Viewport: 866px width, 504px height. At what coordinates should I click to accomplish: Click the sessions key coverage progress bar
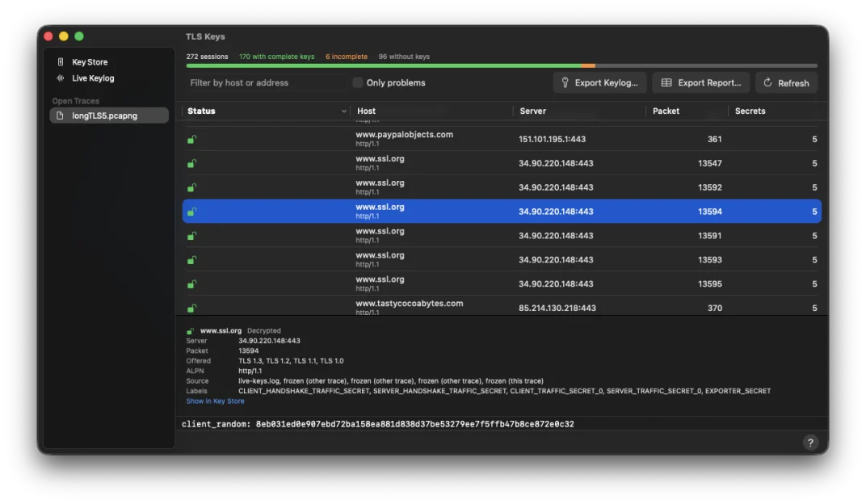pyautogui.click(x=502, y=65)
